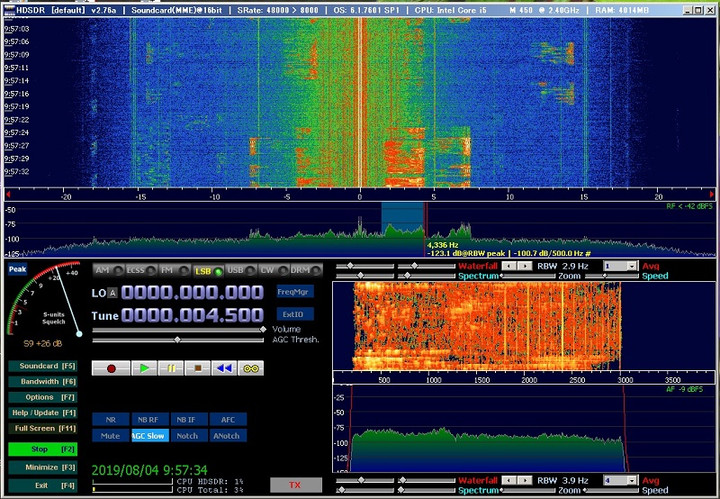
Task: Click the red Record button
Action: pyautogui.click(x=111, y=368)
